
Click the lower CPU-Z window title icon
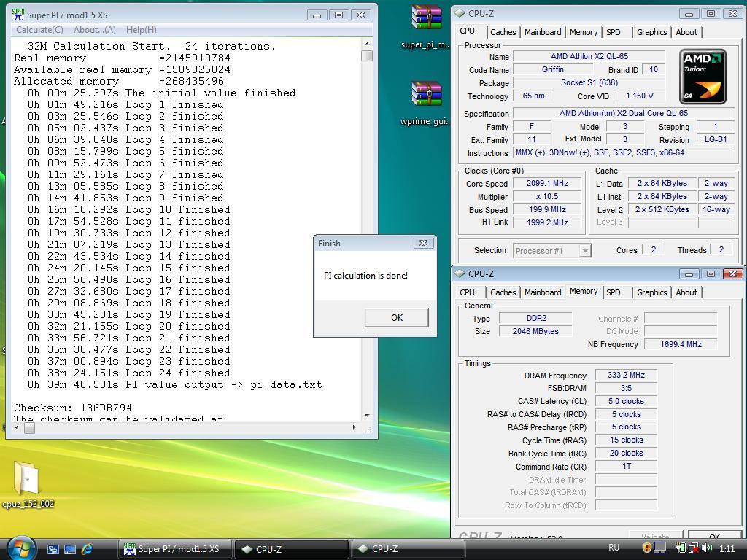(x=460, y=274)
